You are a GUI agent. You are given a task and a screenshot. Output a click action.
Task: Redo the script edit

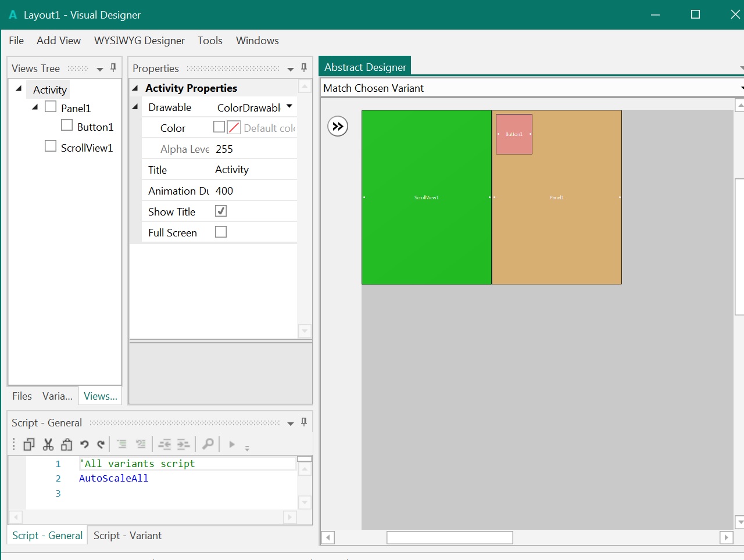[101, 444]
